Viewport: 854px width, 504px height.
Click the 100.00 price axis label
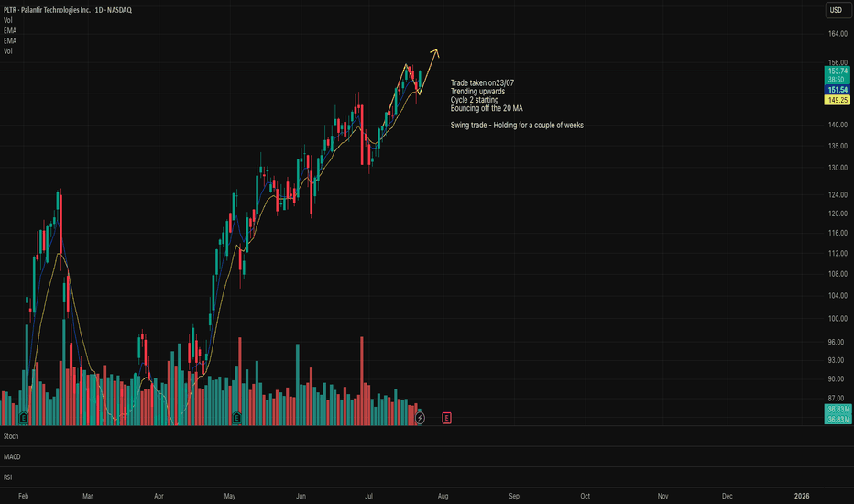[x=838, y=319]
